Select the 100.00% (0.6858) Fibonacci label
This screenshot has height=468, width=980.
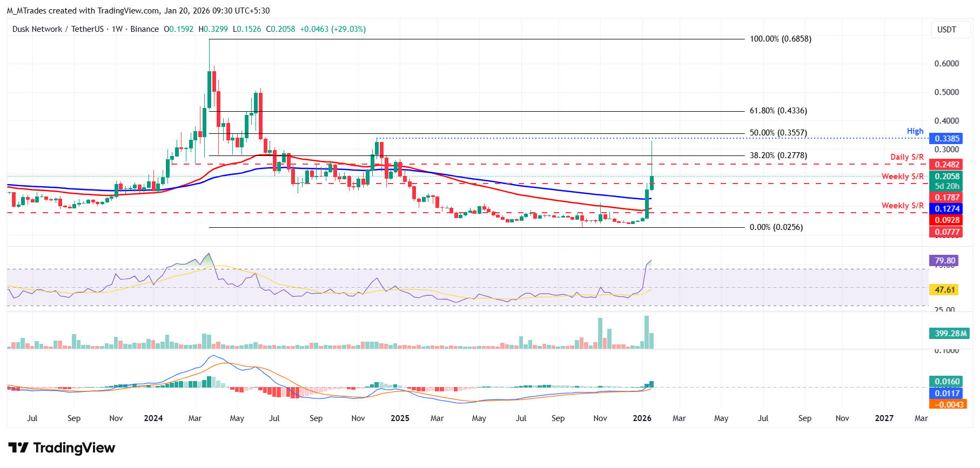780,39
